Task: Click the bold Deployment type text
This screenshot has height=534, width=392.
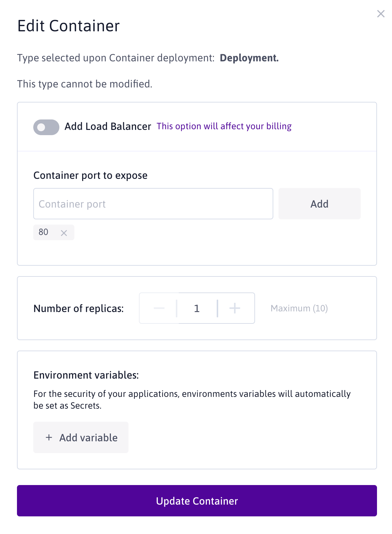Action: [x=249, y=58]
